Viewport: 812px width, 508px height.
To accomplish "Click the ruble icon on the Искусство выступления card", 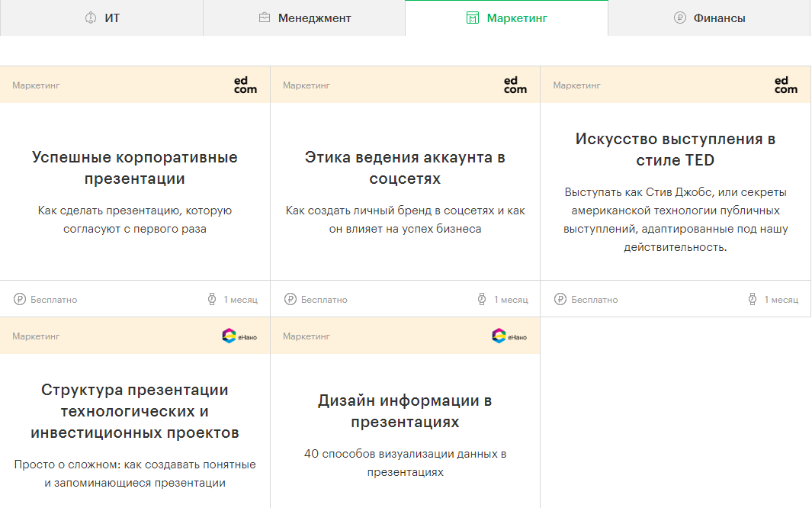I will [560, 300].
